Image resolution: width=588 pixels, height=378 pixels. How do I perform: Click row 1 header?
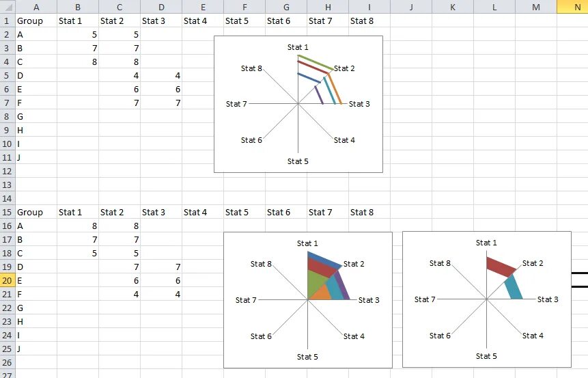(x=7, y=21)
